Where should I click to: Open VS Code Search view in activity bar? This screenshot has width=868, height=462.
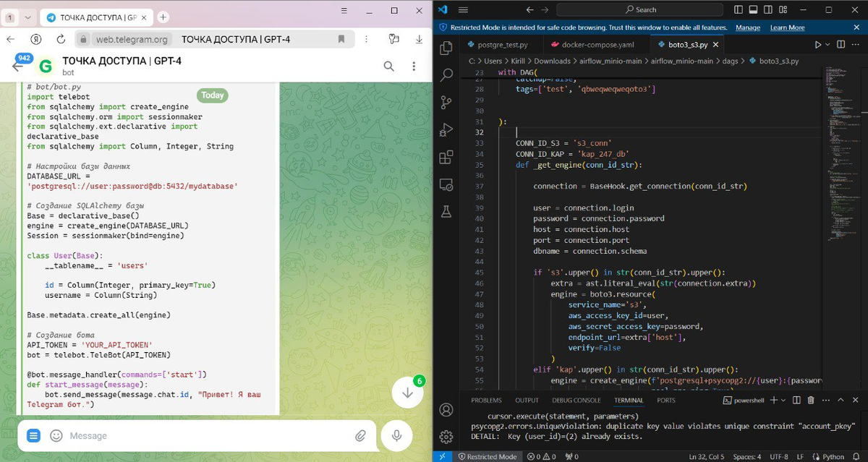pyautogui.click(x=446, y=74)
